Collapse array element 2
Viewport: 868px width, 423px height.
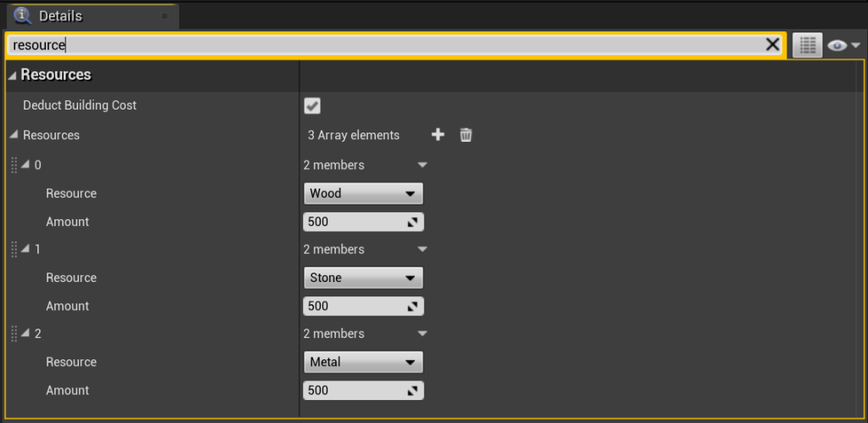pos(25,333)
